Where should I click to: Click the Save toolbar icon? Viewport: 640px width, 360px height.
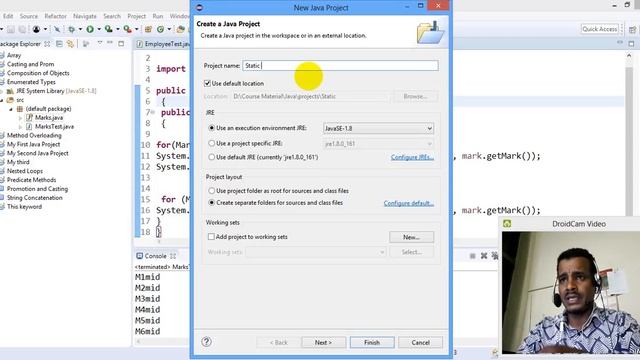pos(11,29)
